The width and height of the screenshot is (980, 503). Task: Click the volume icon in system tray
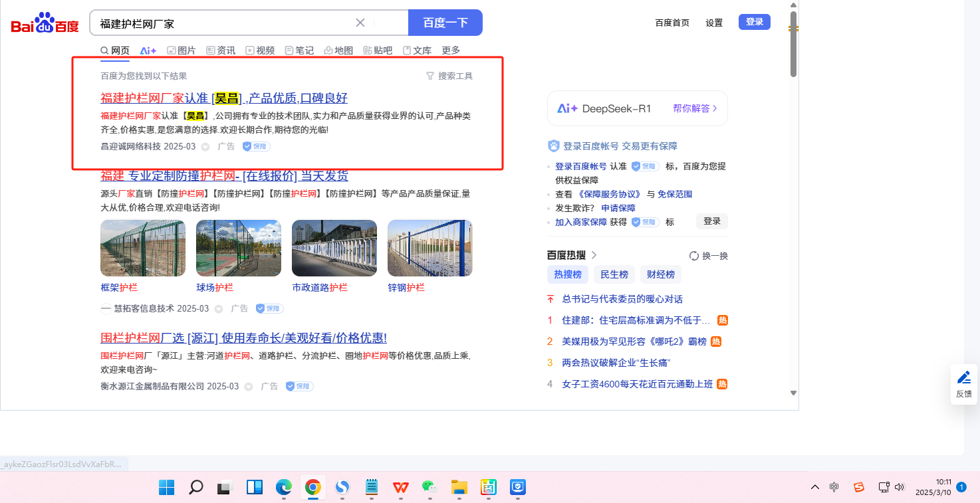click(x=900, y=488)
